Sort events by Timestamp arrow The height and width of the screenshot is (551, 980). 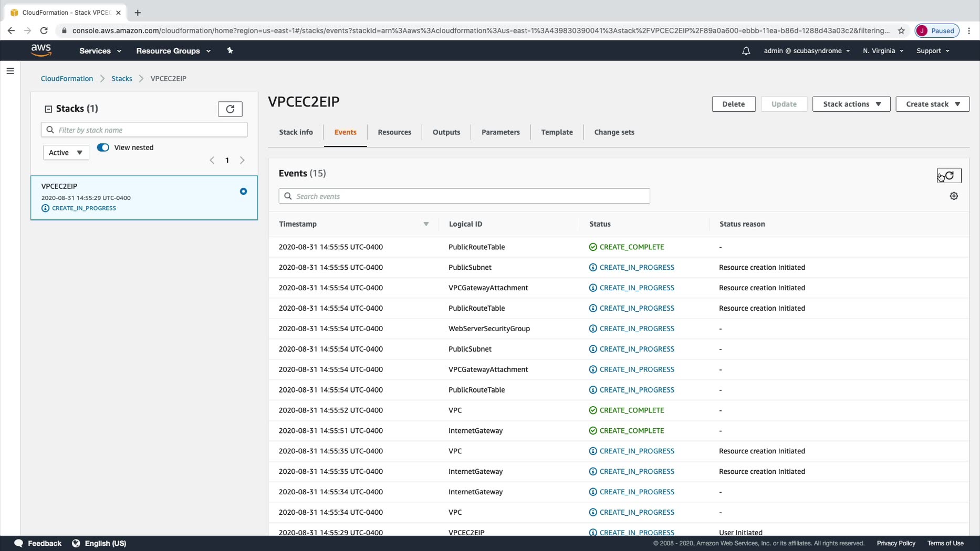point(426,224)
